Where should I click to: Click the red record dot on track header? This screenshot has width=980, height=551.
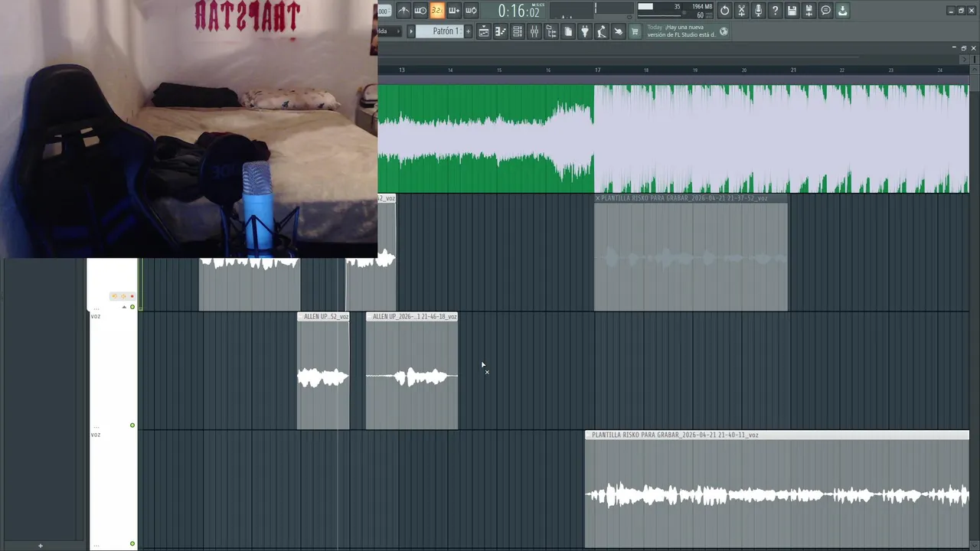point(132,296)
